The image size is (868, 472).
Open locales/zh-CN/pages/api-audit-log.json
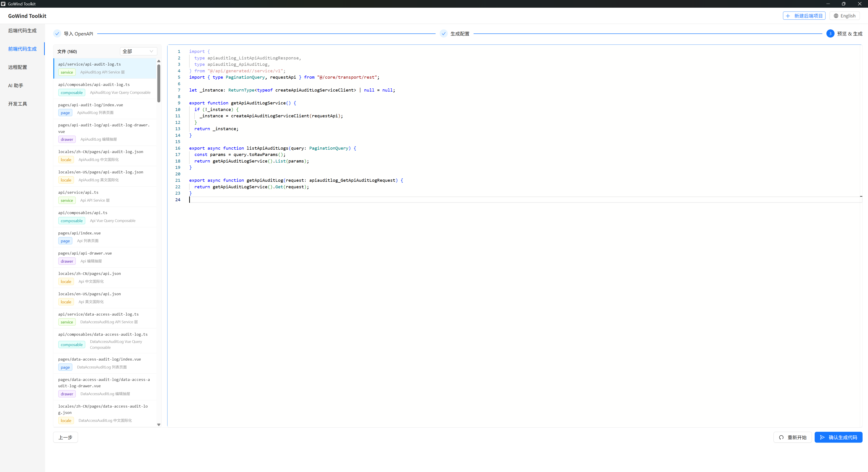point(105,156)
